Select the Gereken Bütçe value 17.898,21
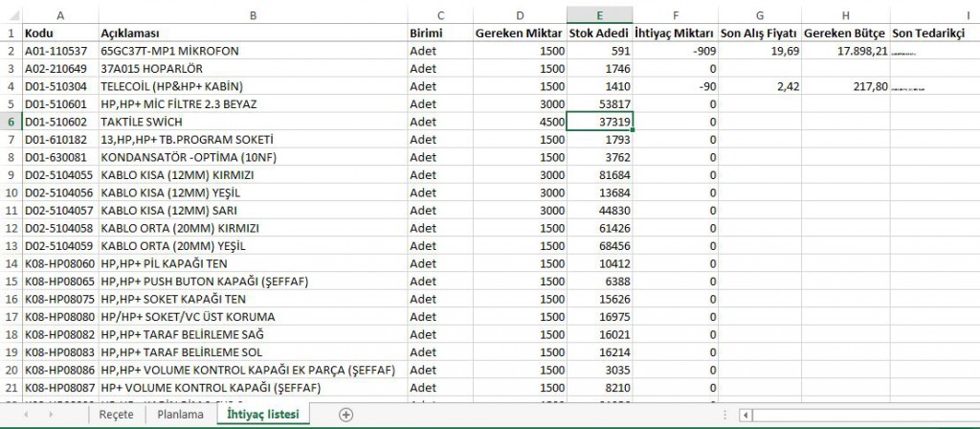 pos(845,51)
